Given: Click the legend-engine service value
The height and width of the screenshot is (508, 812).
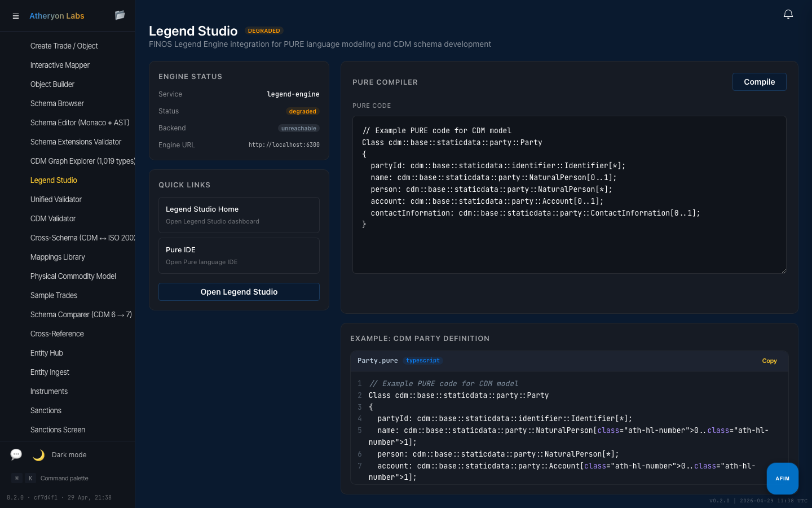Looking at the screenshot, I should pos(293,94).
